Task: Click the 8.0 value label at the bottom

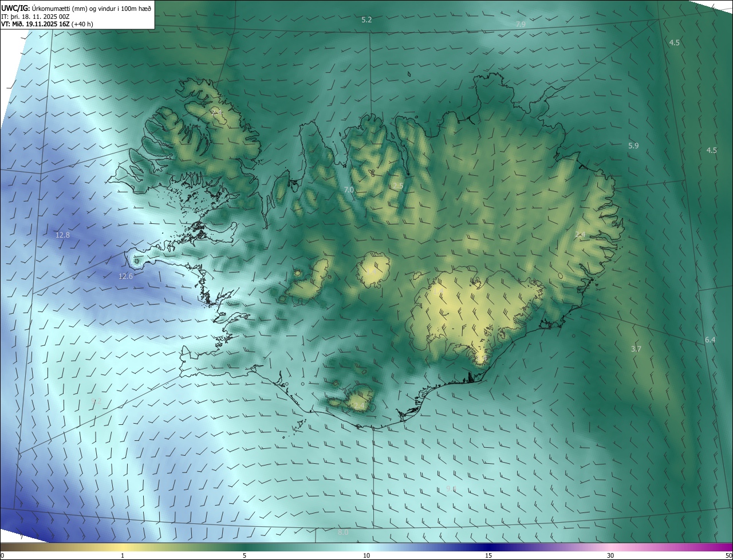Action: 343,533
